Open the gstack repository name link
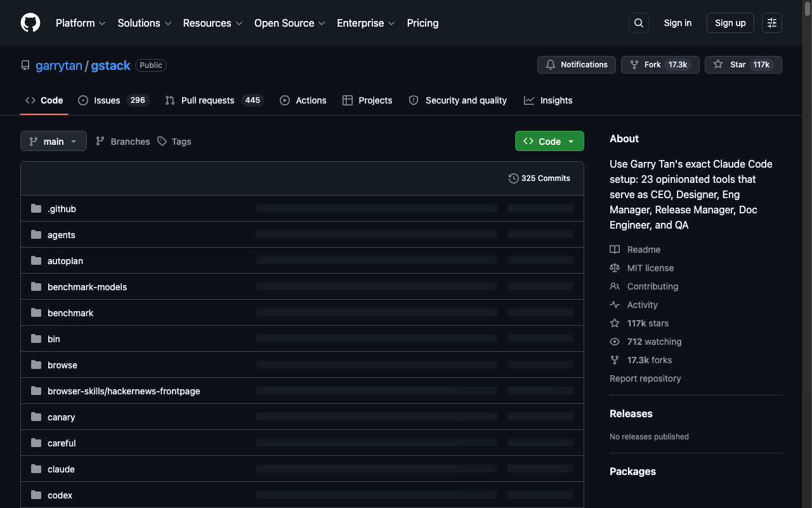 point(110,65)
